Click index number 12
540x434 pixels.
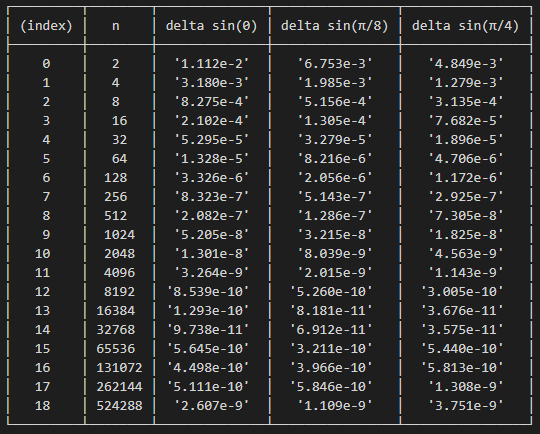[42, 292]
